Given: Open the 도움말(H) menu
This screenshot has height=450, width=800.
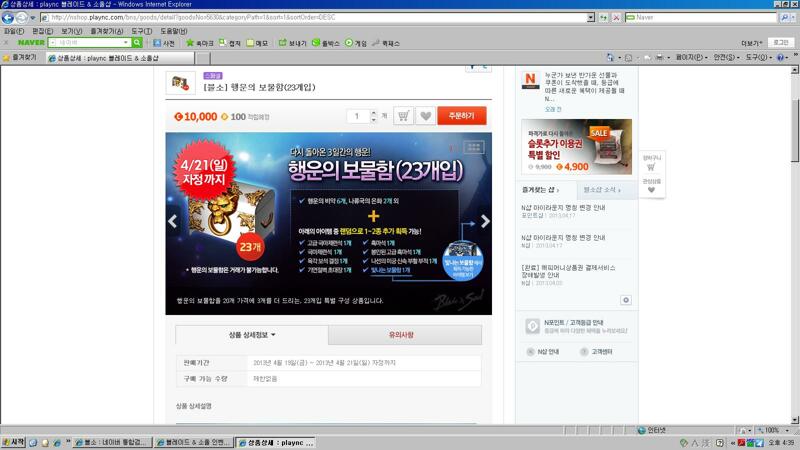Looking at the screenshot, I should tap(173, 31).
